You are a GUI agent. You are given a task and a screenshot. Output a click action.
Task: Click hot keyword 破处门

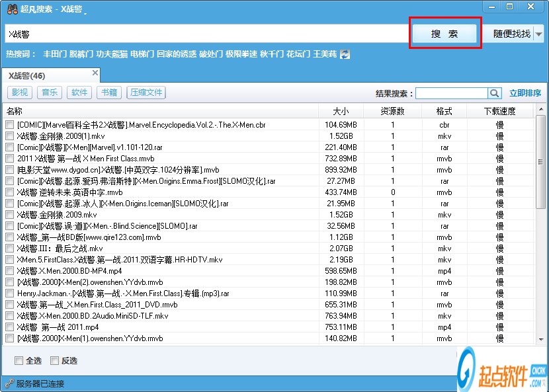[x=211, y=54]
